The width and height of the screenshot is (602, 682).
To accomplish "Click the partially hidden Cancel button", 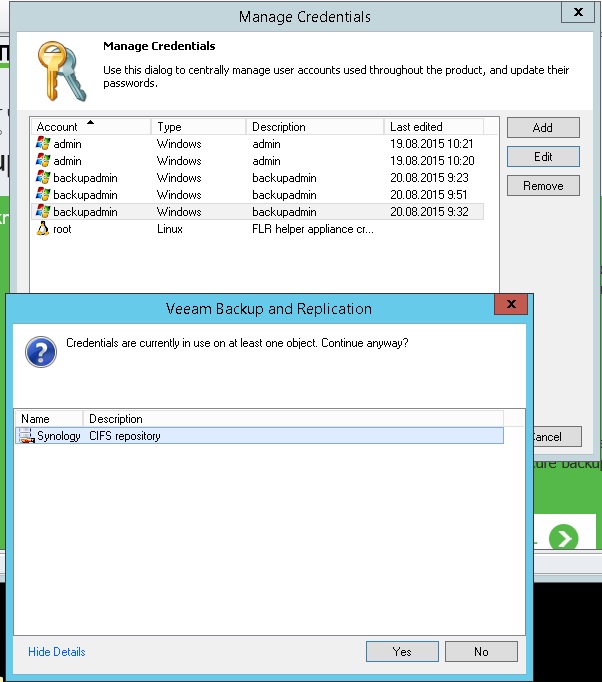I will pyautogui.click(x=556, y=436).
